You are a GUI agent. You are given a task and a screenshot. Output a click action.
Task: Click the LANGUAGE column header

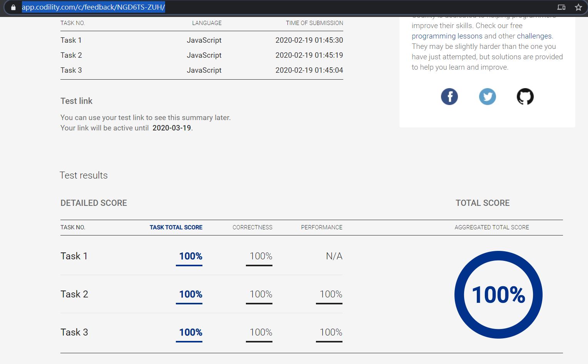pyautogui.click(x=207, y=23)
